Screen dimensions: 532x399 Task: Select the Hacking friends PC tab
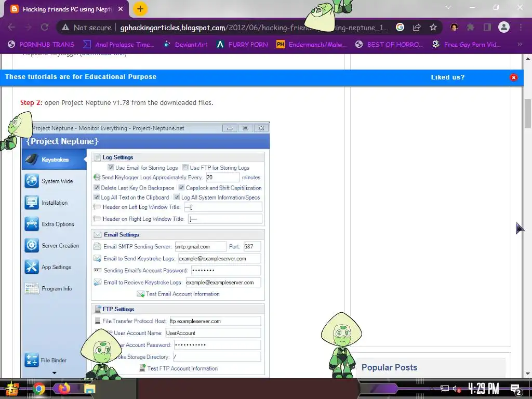(x=67, y=9)
